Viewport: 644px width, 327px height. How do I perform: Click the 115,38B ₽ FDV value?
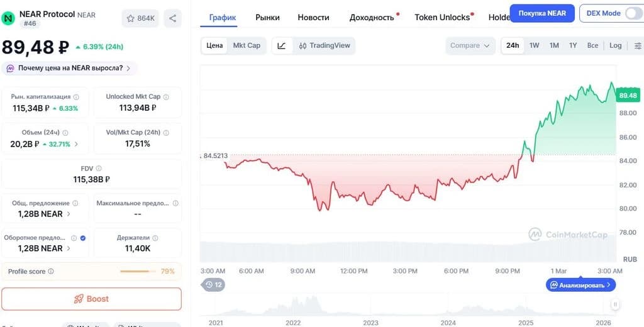click(x=92, y=179)
